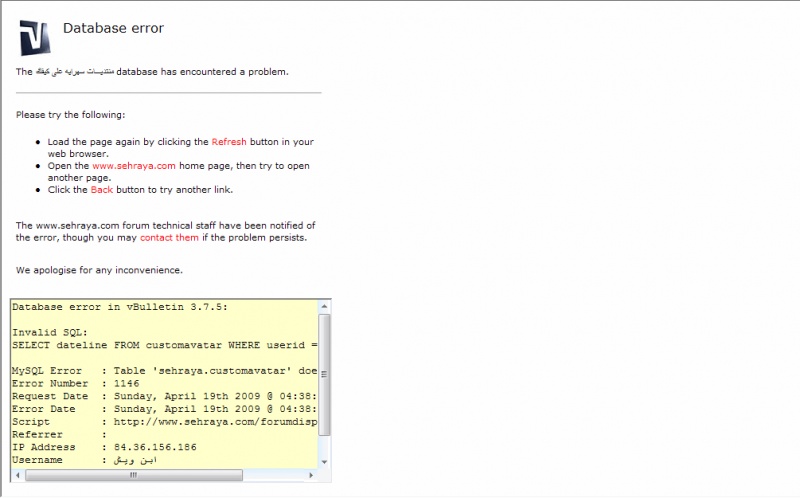
Task: Click the 'Invalid SQL:' line in error box
Action: click(x=50, y=332)
